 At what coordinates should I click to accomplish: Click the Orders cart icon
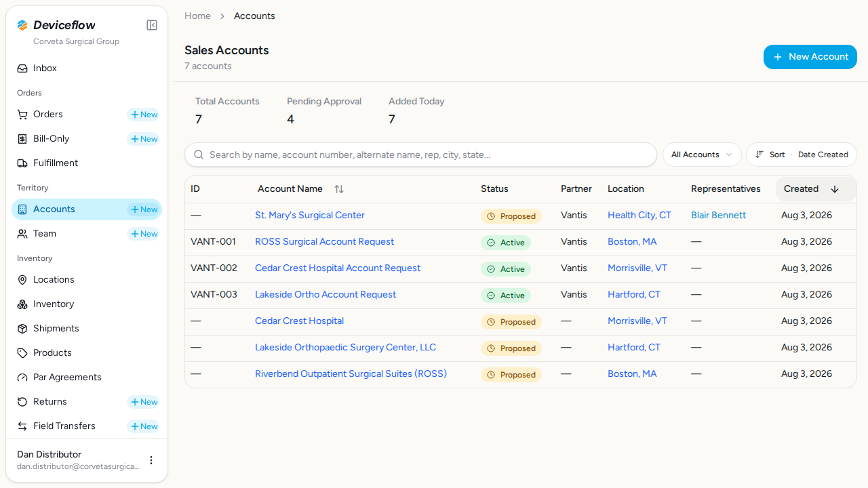coord(22,115)
